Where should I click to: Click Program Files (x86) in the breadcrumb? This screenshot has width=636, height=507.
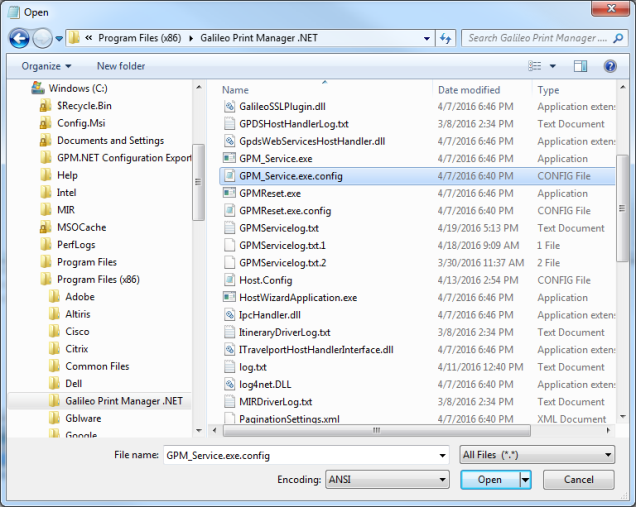pos(140,38)
